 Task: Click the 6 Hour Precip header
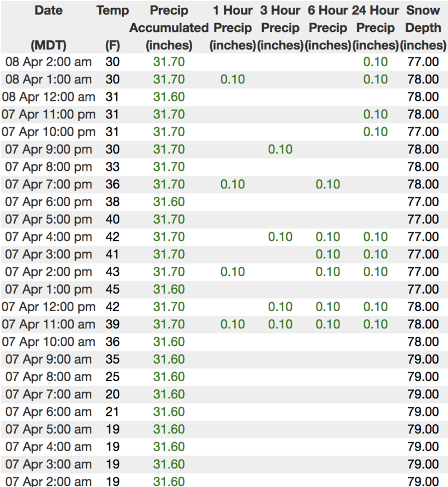click(328, 27)
